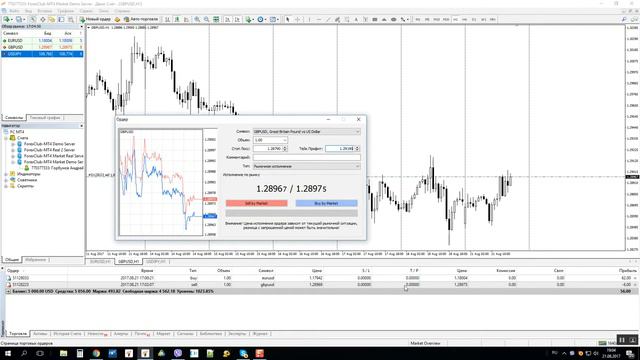640x360 pixels.
Task: Open the order Type dropdown
Action: click(x=307, y=166)
